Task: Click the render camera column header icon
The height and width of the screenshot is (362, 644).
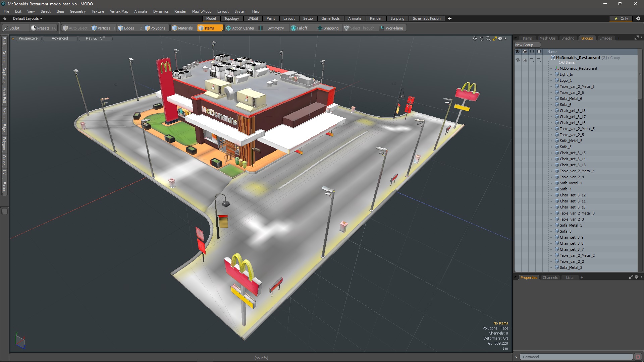Action: pyautogui.click(x=525, y=52)
